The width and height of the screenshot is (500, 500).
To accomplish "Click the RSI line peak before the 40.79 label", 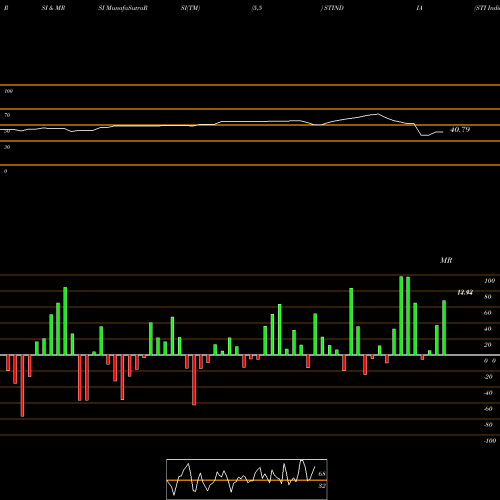I will coord(377,114).
